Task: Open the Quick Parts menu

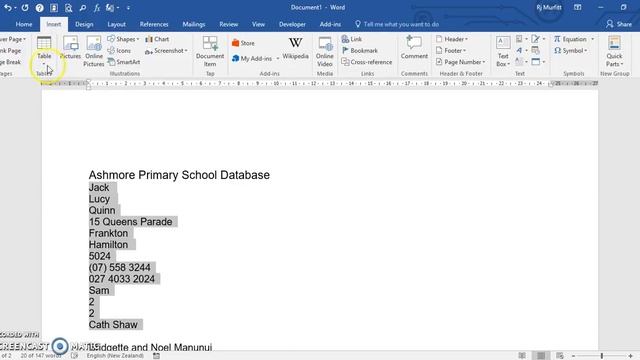Action: tap(614, 51)
